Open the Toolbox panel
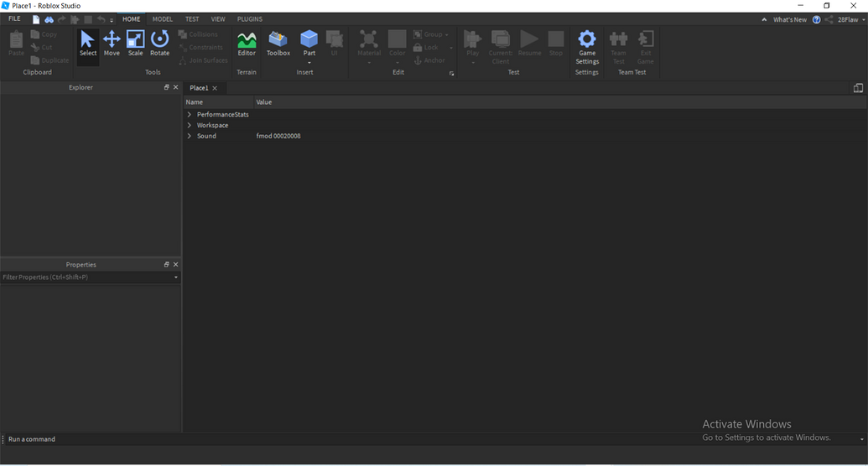Viewport: 868px width, 466px height. [x=278, y=44]
